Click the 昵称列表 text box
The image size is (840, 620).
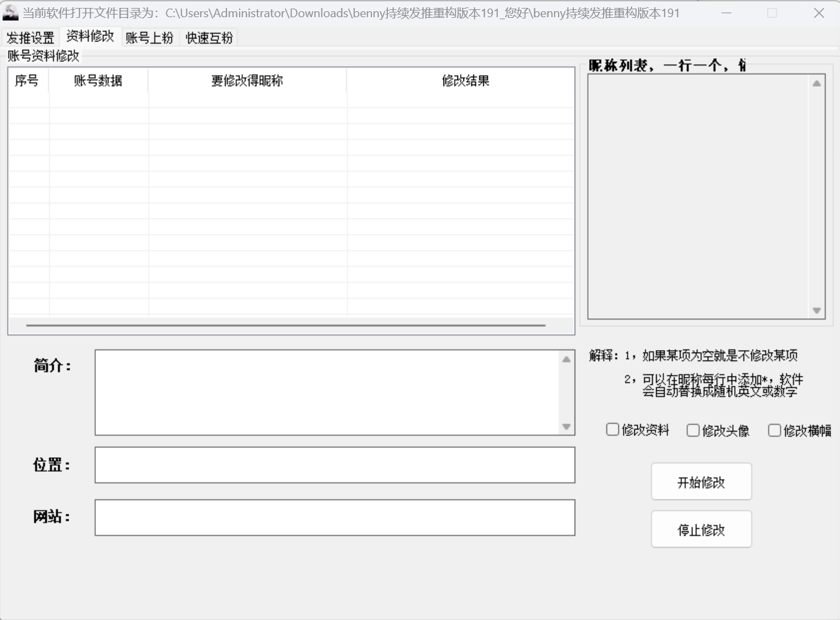[x=698, y=197]
